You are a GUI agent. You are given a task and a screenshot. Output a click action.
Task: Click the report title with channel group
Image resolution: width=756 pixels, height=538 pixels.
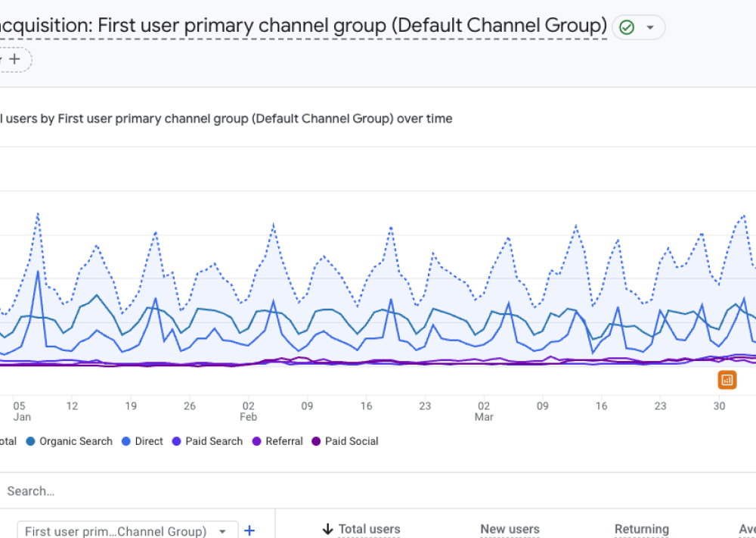[303, 25]
